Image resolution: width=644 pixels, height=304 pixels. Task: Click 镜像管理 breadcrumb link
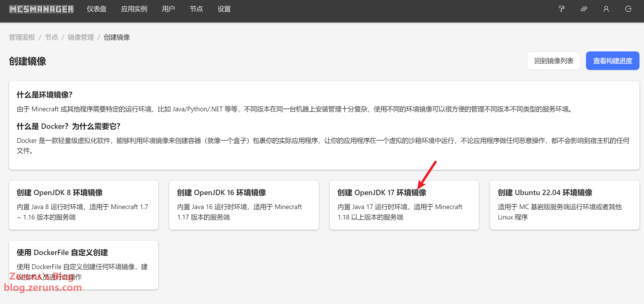[x=81, y=37]
